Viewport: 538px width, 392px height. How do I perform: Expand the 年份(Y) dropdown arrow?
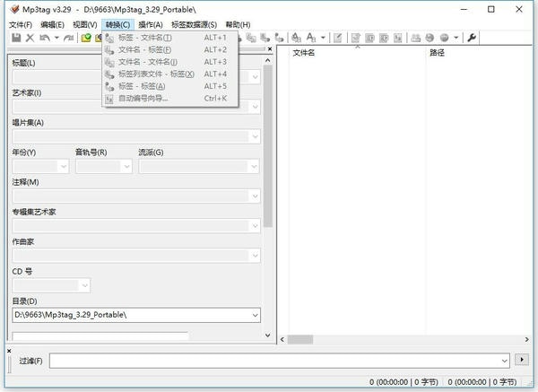click(64, 167)
